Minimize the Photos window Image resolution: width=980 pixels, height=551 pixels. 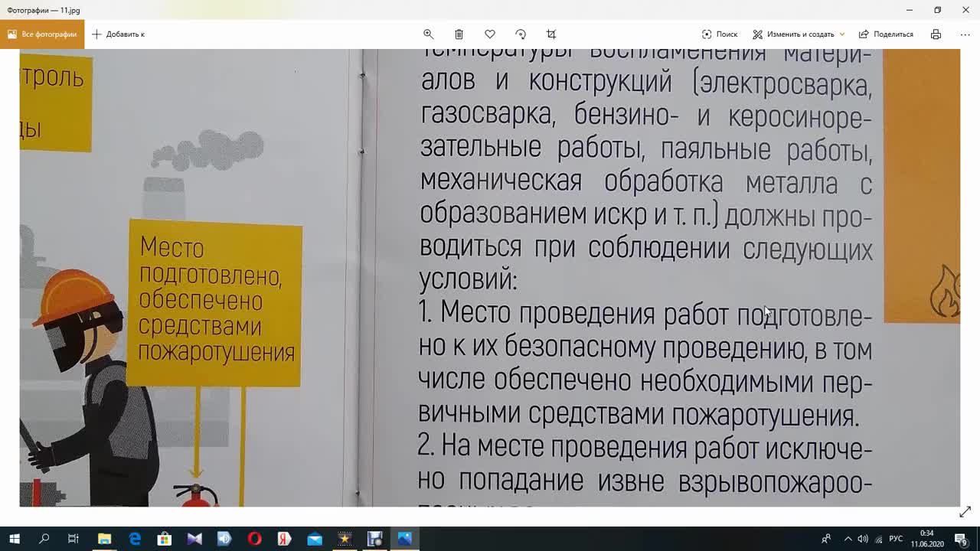[909, 10]
